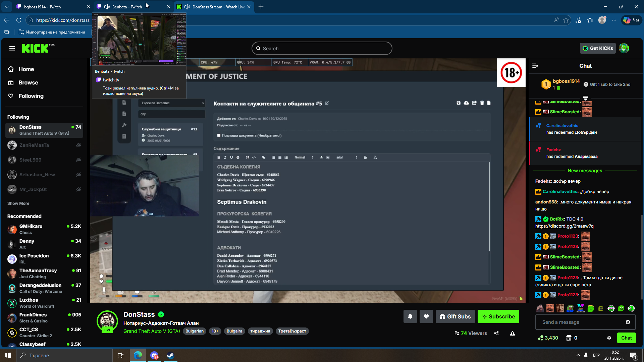
Task: Open Task View on the taskbar
Action: pos(121,355)
